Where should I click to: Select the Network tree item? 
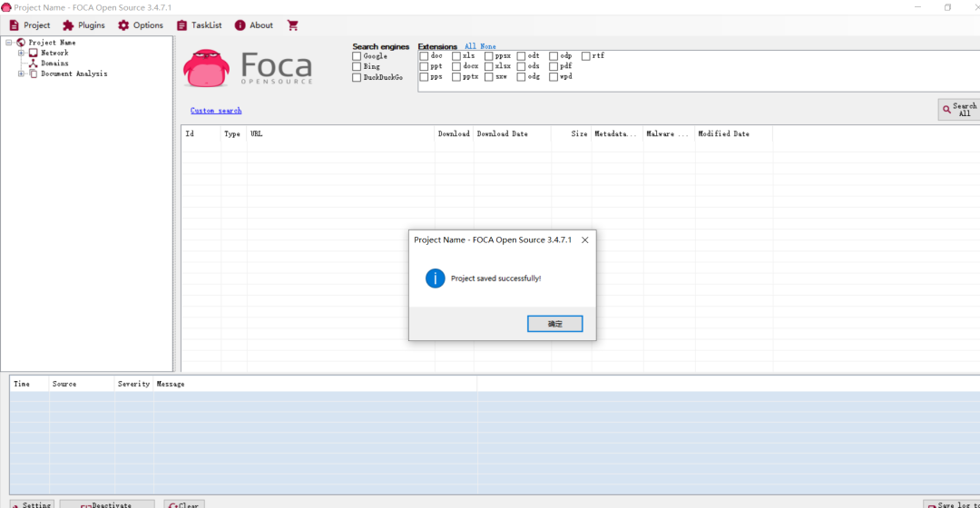point(54,54)
